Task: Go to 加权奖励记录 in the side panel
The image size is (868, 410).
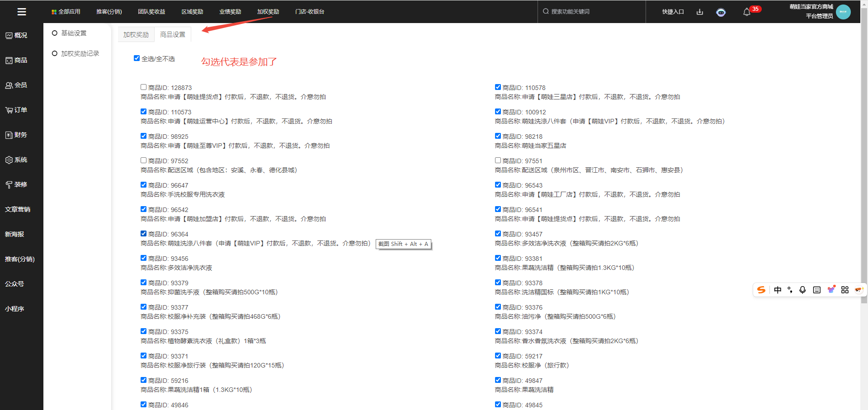Action: [80, 53]
